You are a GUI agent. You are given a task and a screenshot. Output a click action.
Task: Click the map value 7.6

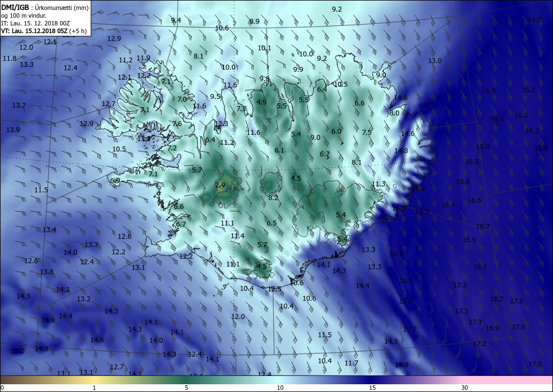tap(177, 124)
